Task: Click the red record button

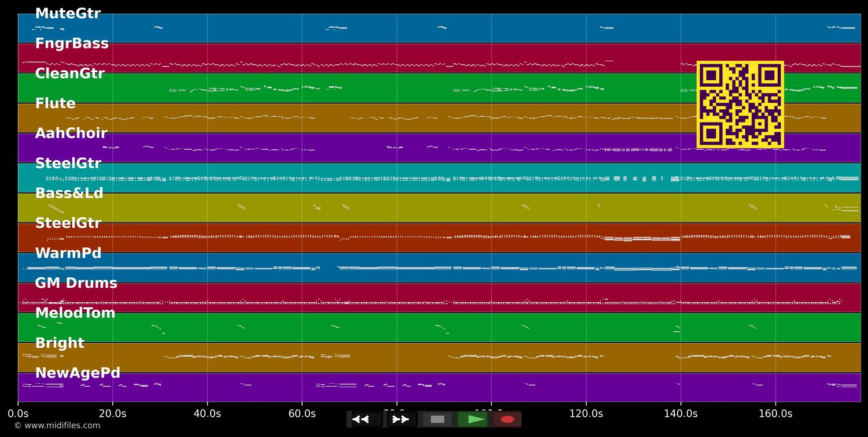Action: (x=507, y=419)
